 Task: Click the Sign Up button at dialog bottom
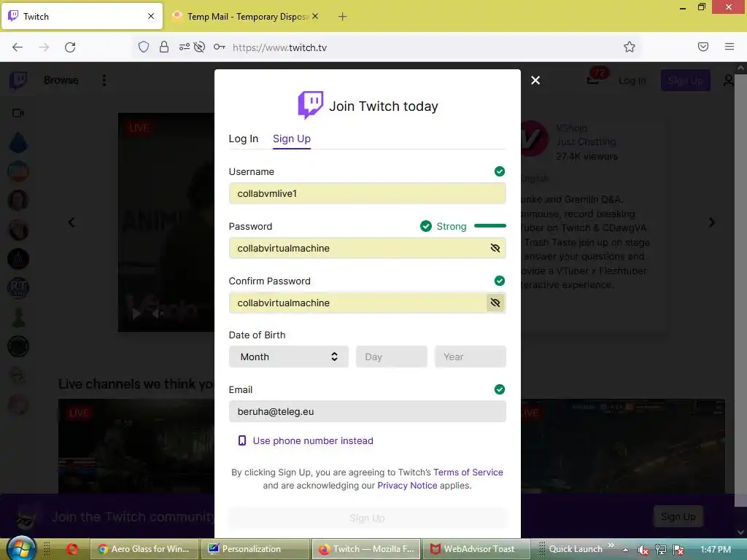[x=368, y=518]
